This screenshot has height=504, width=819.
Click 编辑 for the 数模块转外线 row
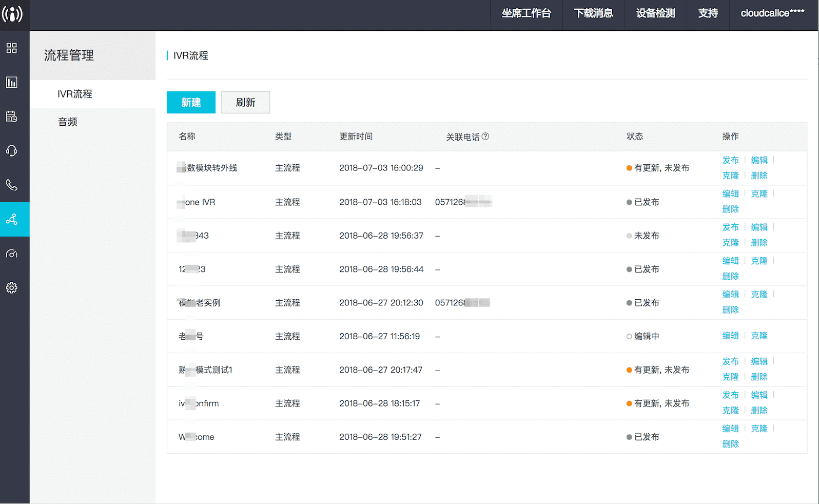(x=759, y=160)
